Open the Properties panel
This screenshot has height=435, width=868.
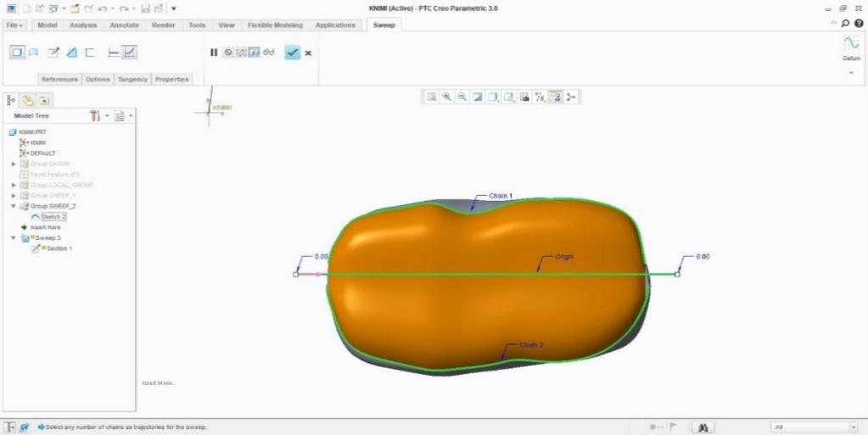(172, 79)
